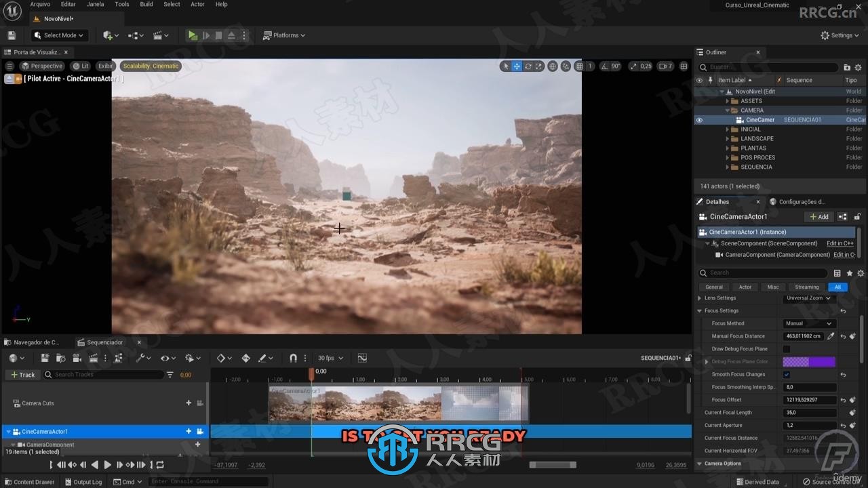The width and height of the screenshot is (868, 488).
Task: Open the Tools menu
Action: (x=122, y=4)
